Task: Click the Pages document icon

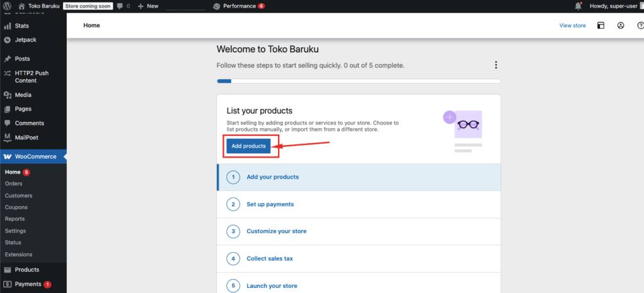Action: tap(7, 109)
